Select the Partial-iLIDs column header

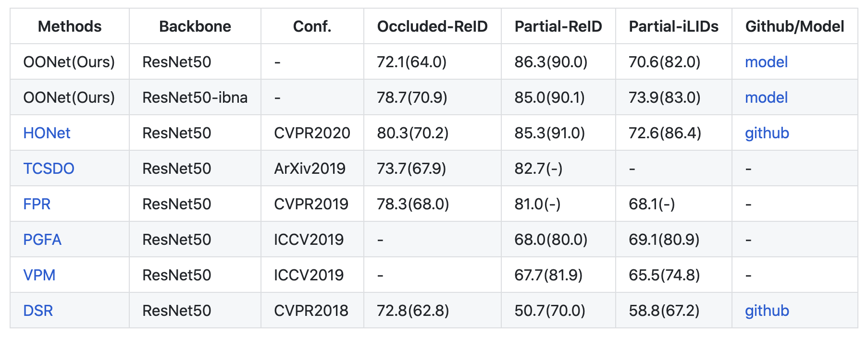click(673, 26)
